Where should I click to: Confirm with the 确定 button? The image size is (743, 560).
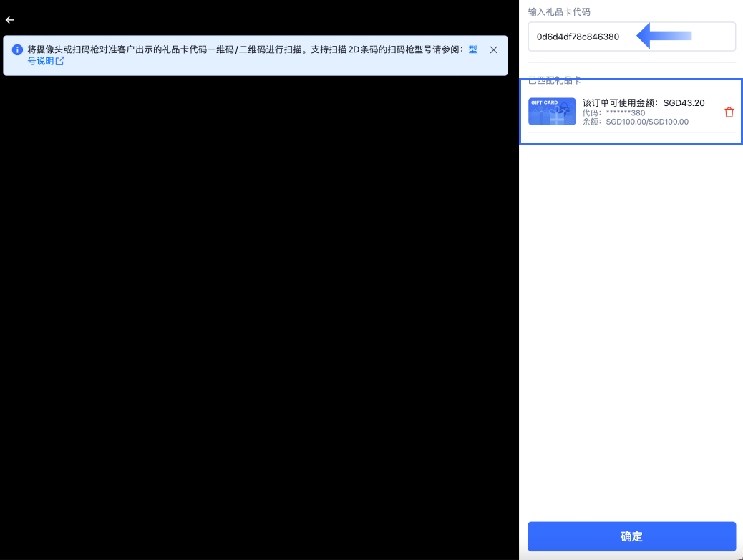631,536
